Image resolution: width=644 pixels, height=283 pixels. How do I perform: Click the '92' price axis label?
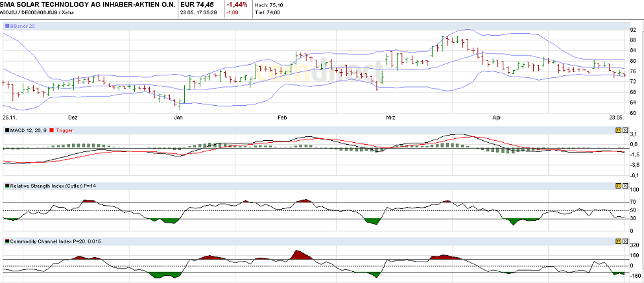(633, 30)
